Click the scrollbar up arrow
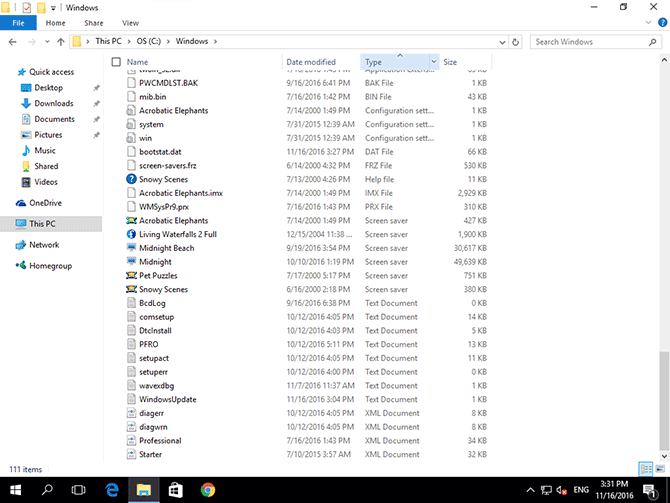 664,60
